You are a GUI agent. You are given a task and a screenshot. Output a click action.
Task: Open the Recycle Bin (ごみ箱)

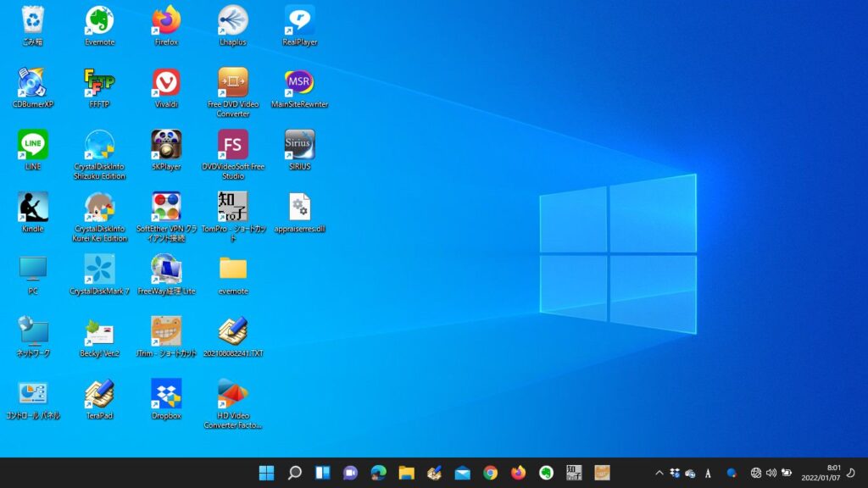32,19
